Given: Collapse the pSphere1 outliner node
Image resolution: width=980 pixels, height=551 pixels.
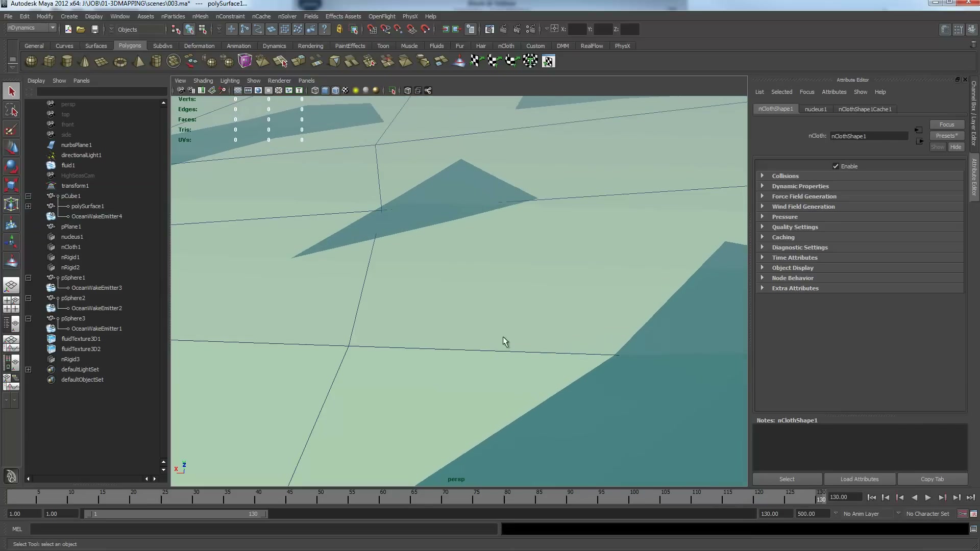Looking at the screenshot, I should [29, 278].
